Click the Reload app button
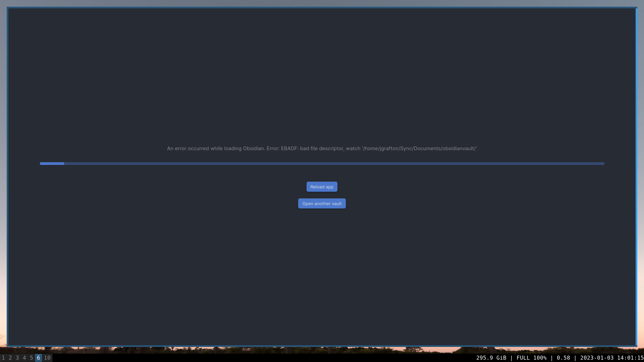 pos(322,186)
